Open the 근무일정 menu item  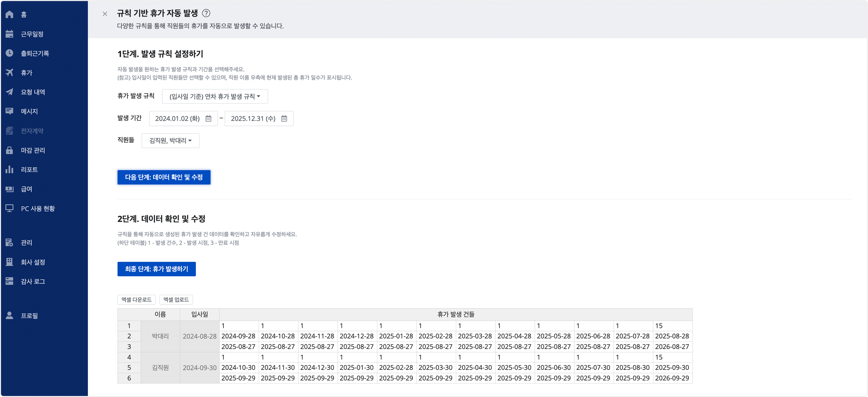pyautogui.click(x=32, y=34)
